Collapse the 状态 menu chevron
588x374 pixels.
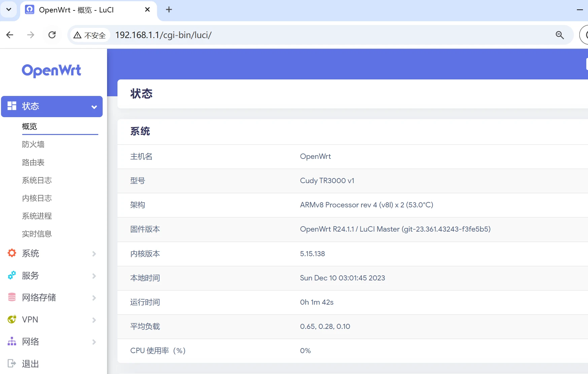pyautogui.click(x=94, y=107)
